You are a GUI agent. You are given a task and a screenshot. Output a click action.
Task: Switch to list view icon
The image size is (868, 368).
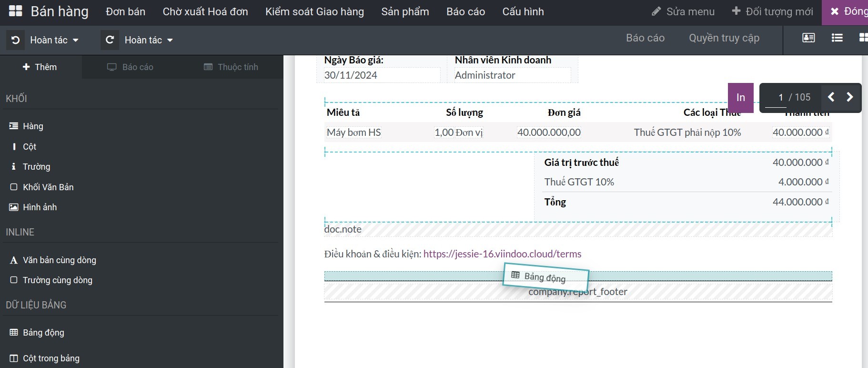(x=837, y=38)
